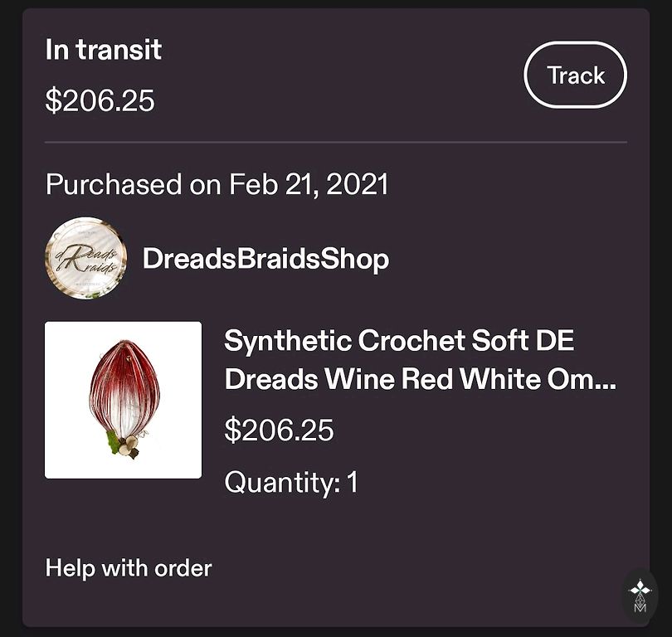Screen dimensions: 672x637
Task: Click the item price $206.25 above Quantity
Action: 279,430
